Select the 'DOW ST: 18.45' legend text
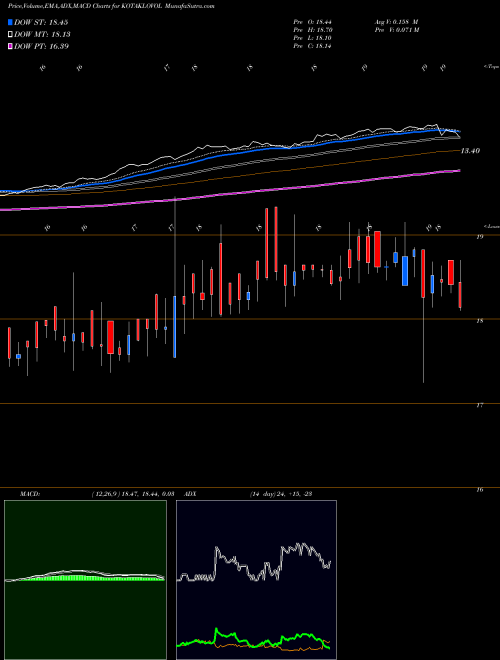The image size is (500, 660). (41, 22)
